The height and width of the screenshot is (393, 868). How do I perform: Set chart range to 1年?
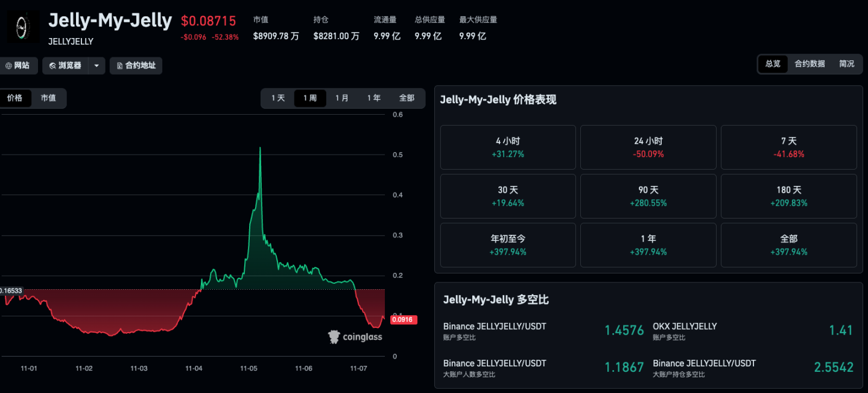[x=374, y=98]
